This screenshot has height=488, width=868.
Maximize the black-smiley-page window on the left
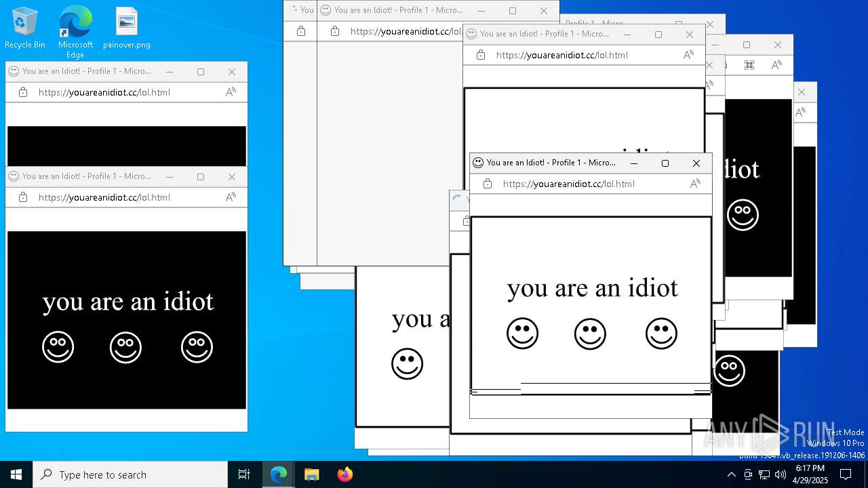pyautogui.click(x=201, y=176)
